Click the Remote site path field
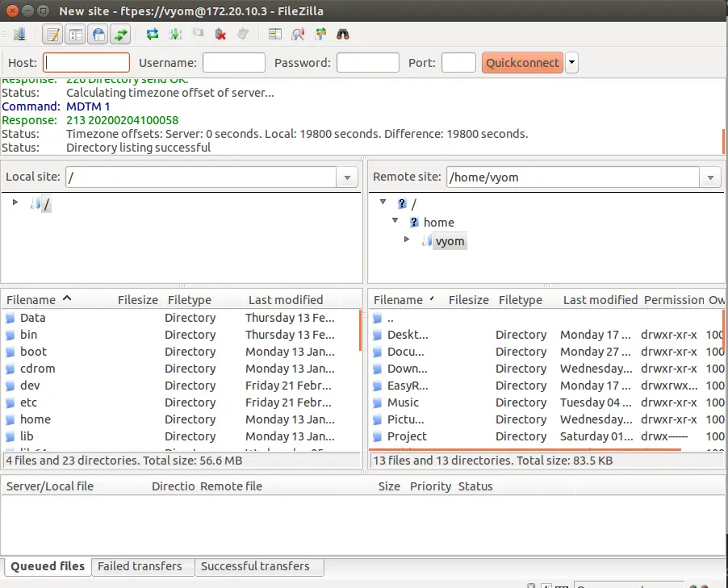 tap(573, 177)
